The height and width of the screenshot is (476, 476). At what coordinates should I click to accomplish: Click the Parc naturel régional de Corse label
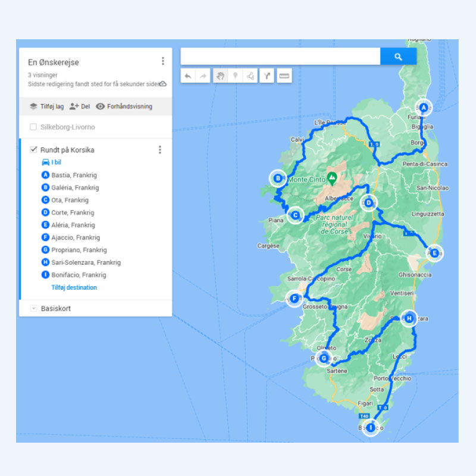(x=334, y=224)
